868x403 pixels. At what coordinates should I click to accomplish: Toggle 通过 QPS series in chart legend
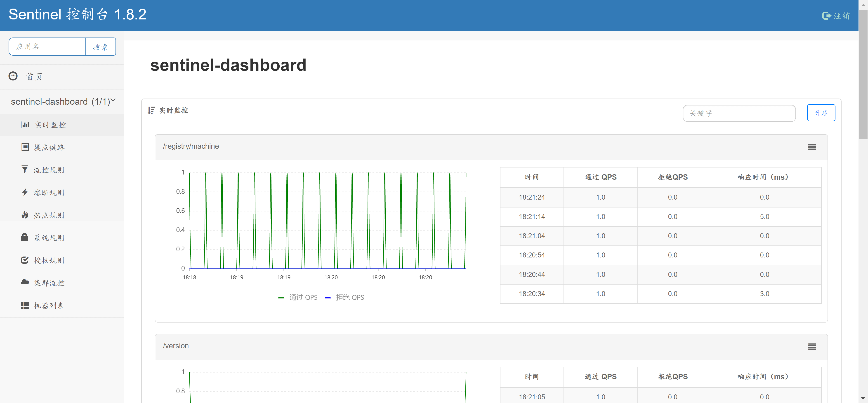pyautogui.click(x=303, y=297)
